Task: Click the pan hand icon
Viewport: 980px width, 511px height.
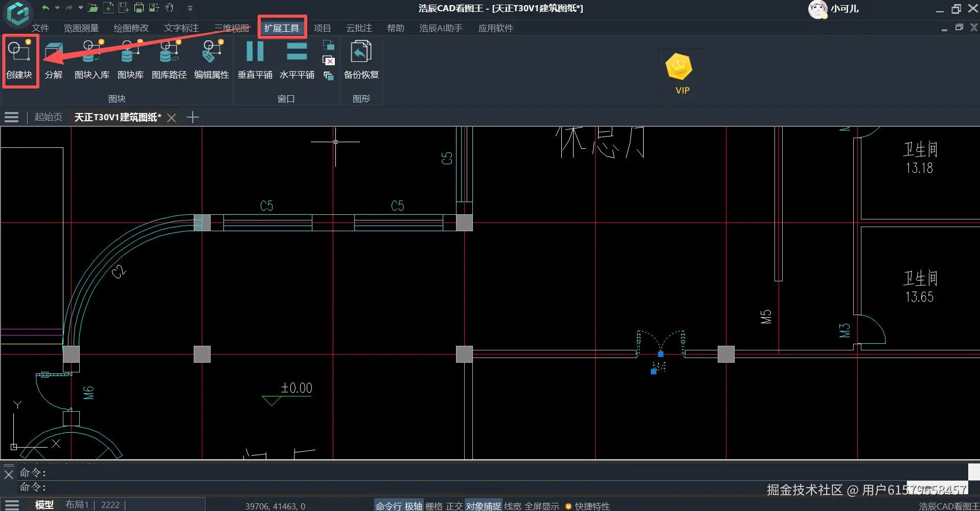Action: coord(170,8)
